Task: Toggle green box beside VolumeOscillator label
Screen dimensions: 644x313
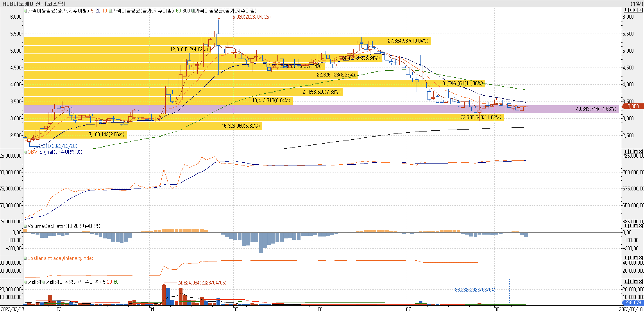Action: coord(25,226)
